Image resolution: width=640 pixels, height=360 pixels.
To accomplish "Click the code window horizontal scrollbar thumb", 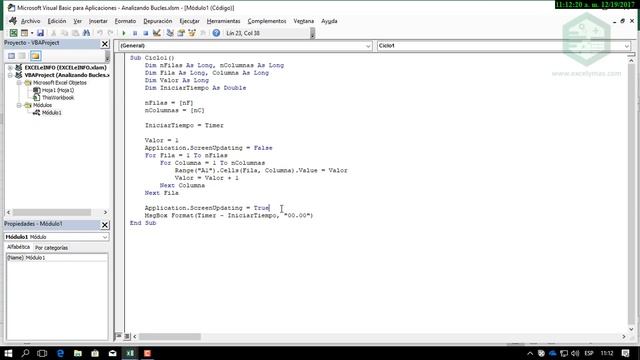I will click(x=170, y=337).
